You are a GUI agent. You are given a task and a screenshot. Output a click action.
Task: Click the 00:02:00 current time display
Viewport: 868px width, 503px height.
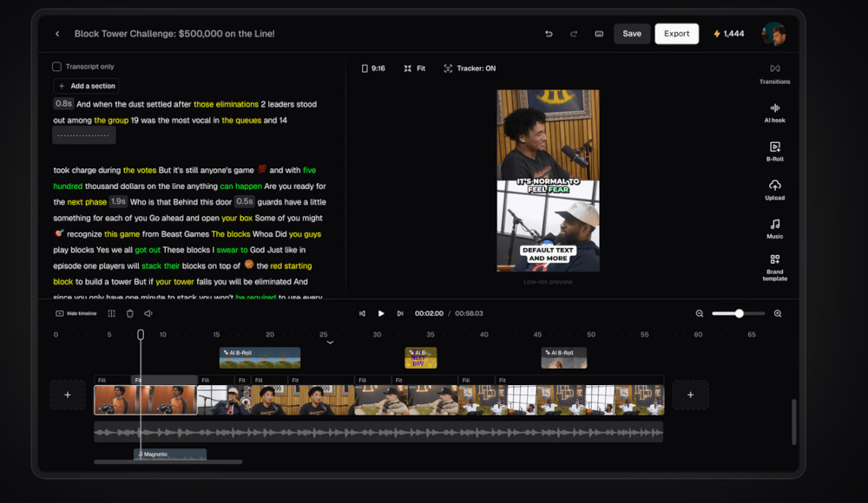coord(429,313)
